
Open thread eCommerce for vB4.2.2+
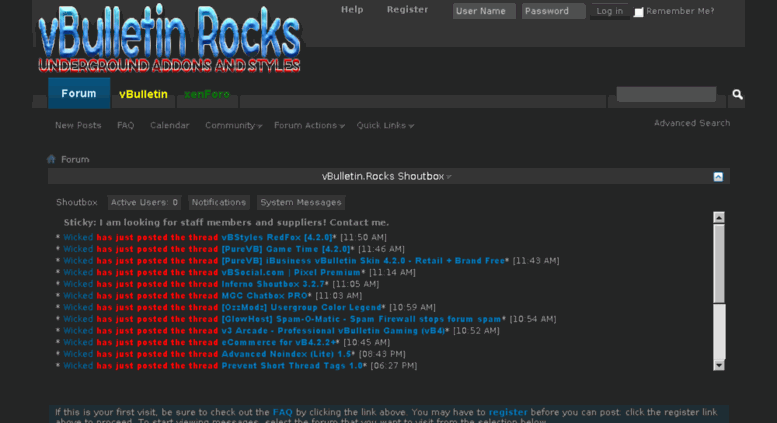[x=278, y=342]
